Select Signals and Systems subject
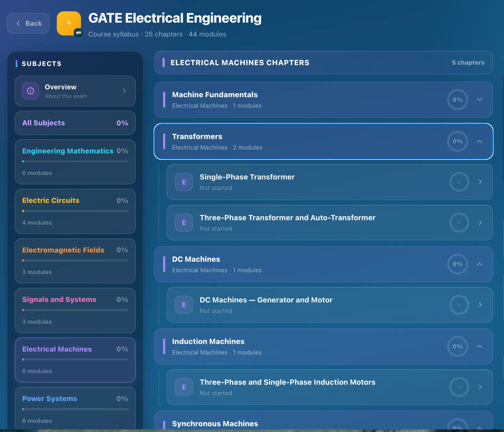The image size is (504, 432). tap(75, 311)
